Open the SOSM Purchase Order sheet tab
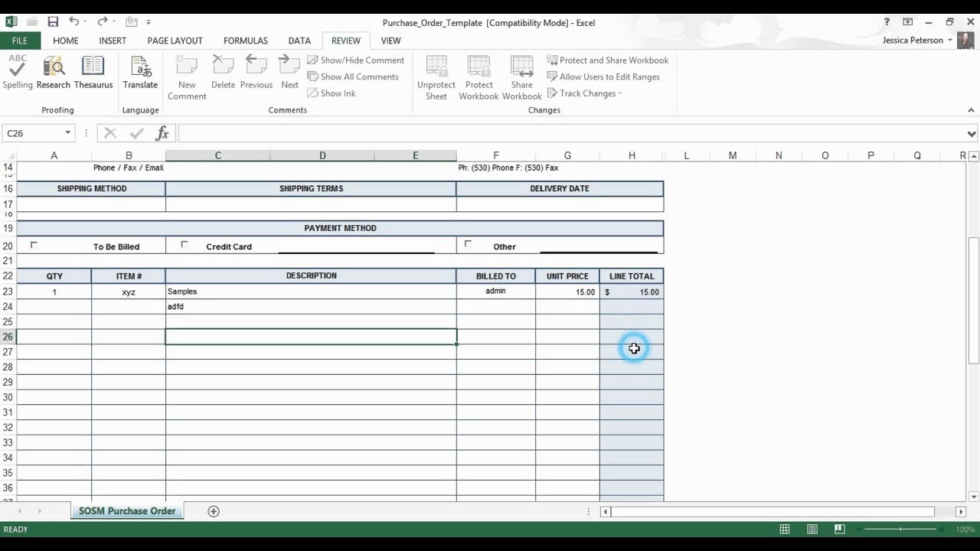 [127, 511]
